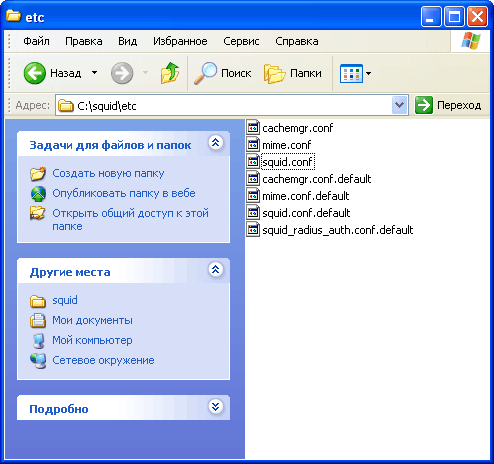Click the green Back arrow icon

pos(35,73)
